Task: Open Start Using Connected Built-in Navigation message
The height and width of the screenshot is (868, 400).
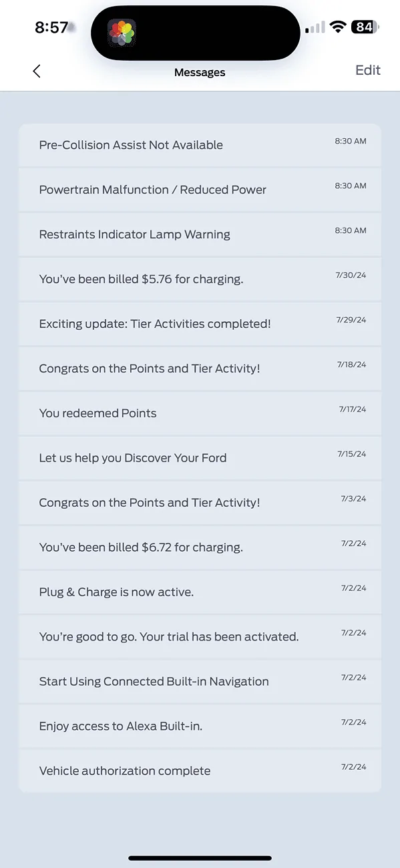Action: click(x=200, y=682)
